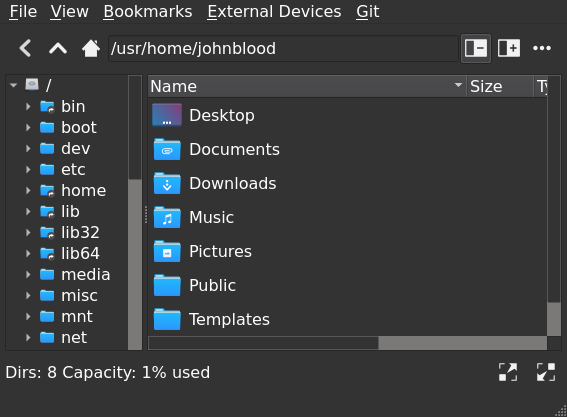The width and height of the screenshot is (567, 417).
Task: Sort by the Name column header
Action: click(x=307, y=86)
